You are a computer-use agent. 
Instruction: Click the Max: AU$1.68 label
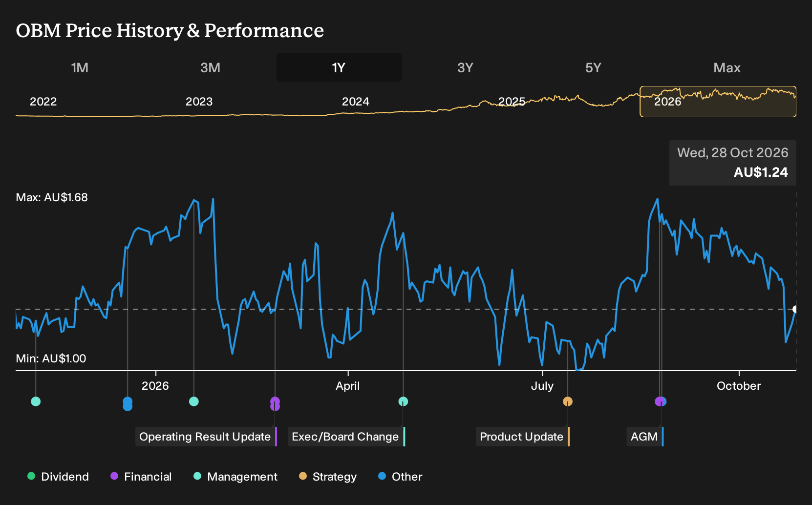coord(52,197)
